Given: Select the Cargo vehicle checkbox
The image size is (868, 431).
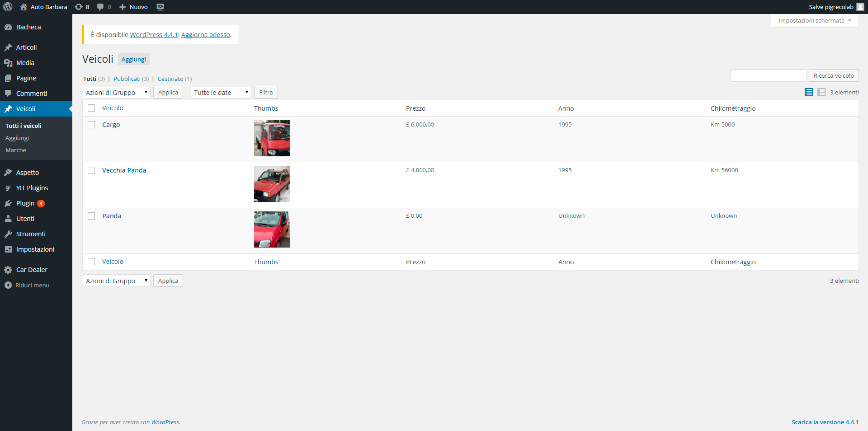Looking at the screenshot, I should (x=91, y=125).
